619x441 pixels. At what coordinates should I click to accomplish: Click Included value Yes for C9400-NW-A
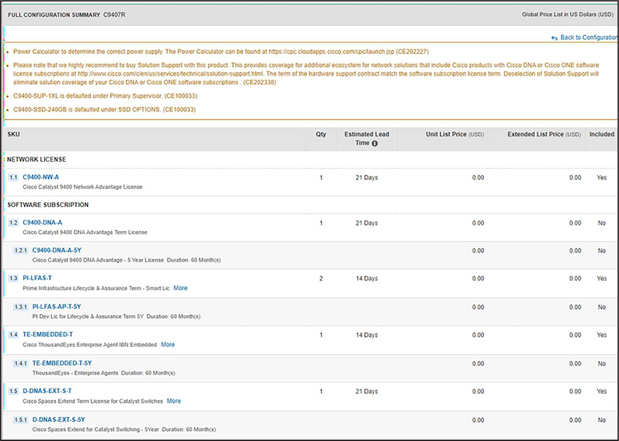[602, 178]
